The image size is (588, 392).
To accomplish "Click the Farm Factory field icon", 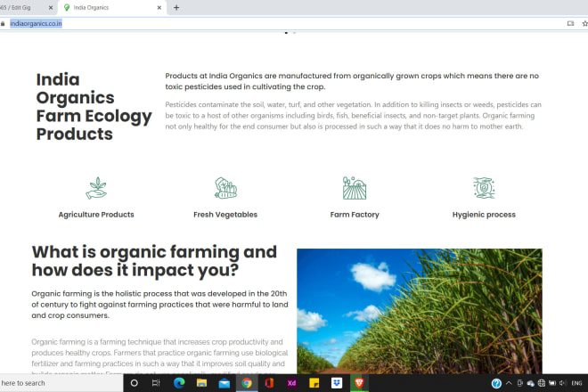I will [355, 188].
